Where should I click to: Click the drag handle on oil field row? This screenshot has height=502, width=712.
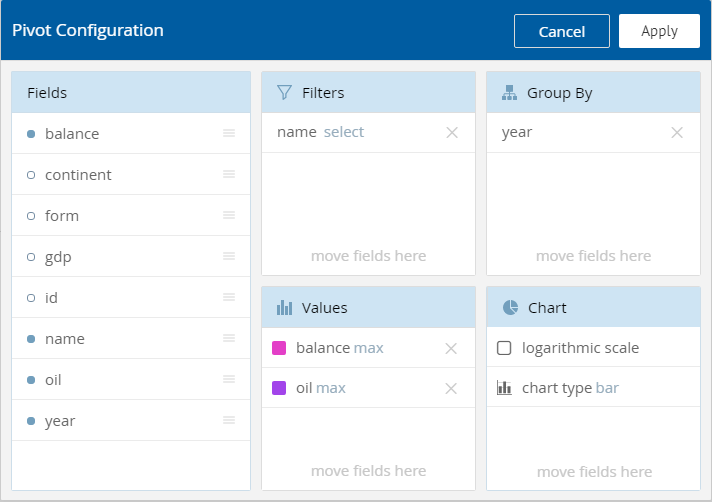[x=229, y=379]
